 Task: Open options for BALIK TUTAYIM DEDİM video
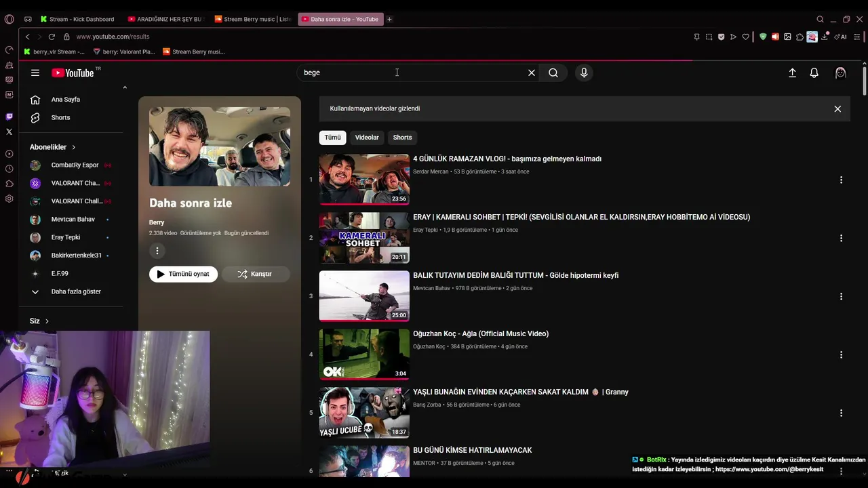[841, 296]
